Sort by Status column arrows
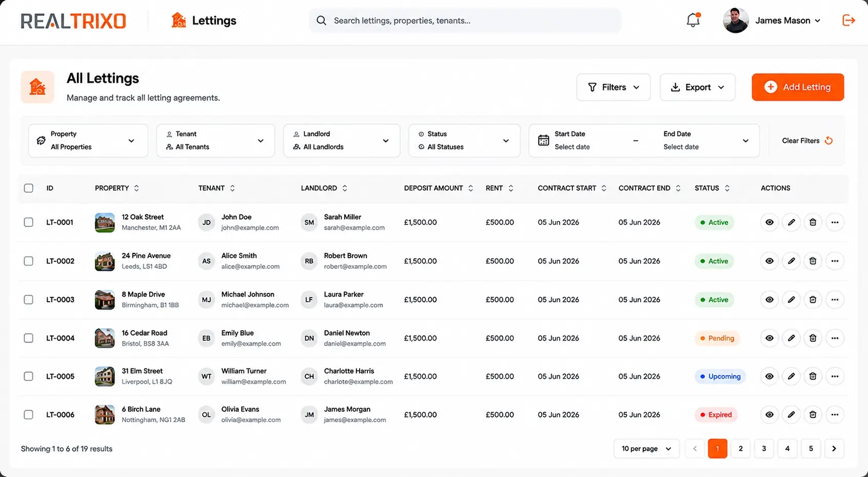This screenshot has height=477, width=868. (x=727, y=188)
